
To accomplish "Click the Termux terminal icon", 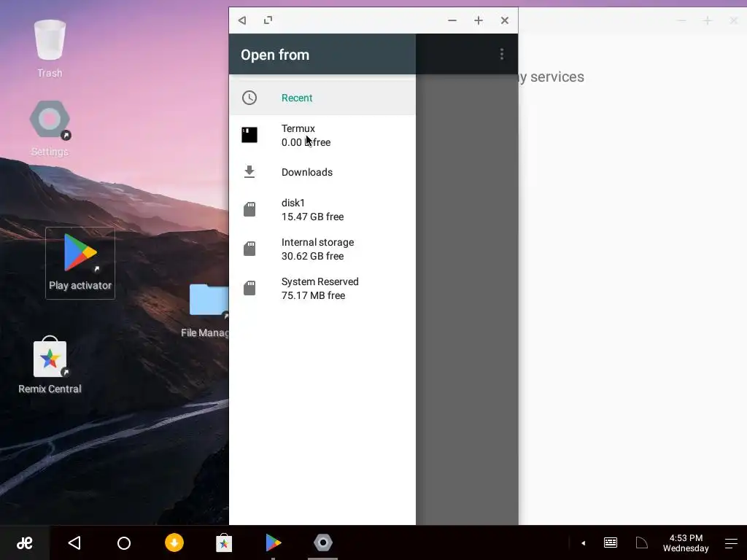I will [249, 135].
